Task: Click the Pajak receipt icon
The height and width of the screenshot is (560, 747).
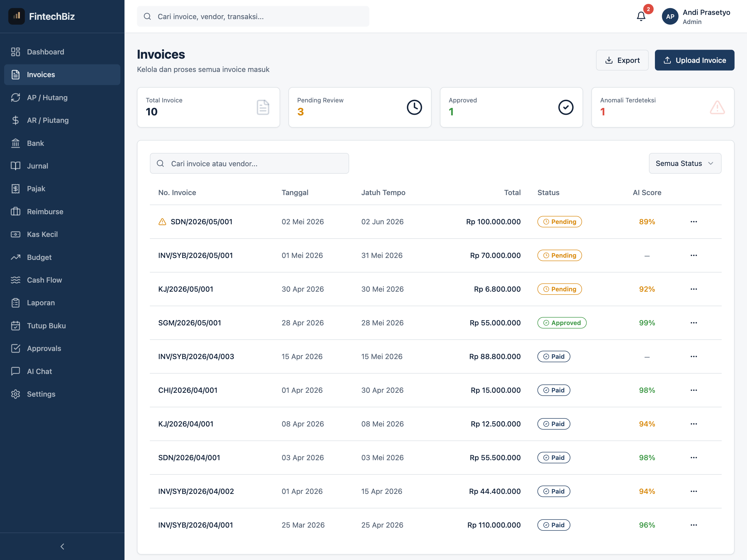Action: pyautogui.click(x=16, y=189)
